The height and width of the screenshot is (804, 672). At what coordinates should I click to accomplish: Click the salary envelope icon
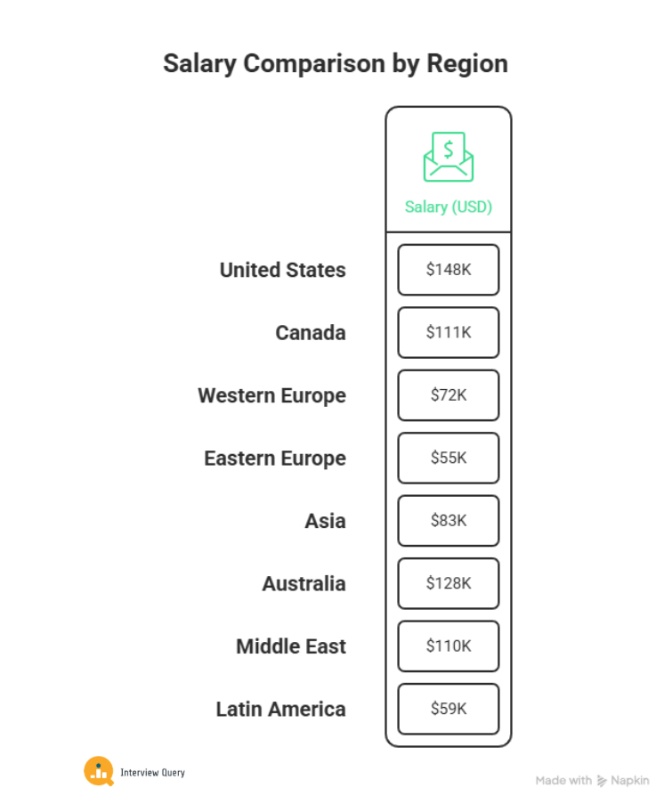pyautogui.click(x=448, y=158)
